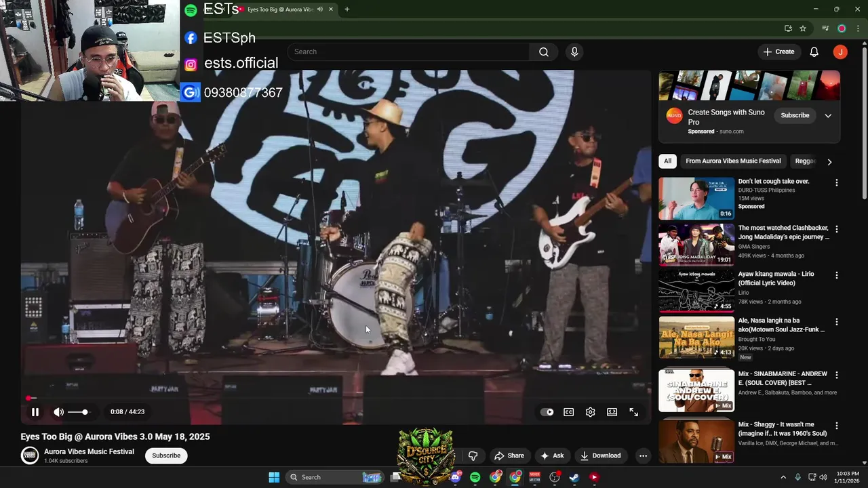Open the Aurora Vibes Music Festival channel name link
868x488 pixels.
89,451
